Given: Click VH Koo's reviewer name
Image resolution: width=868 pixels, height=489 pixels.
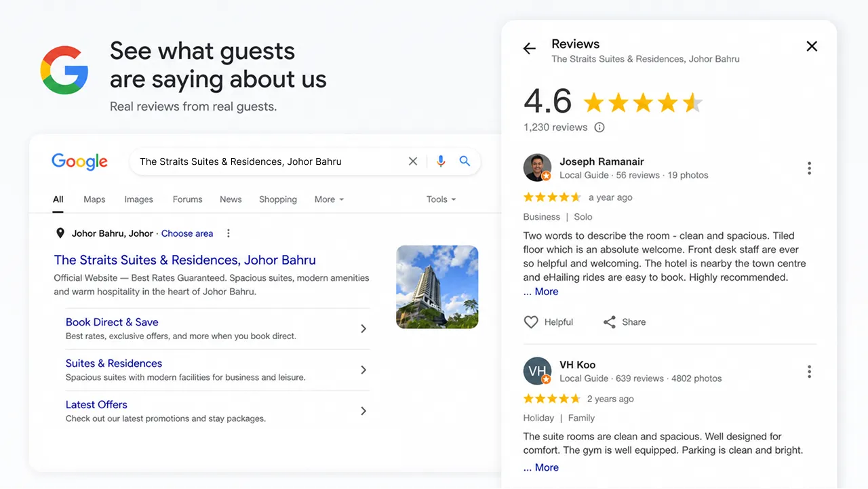Looking at the screenshot, I should point(578,365).
